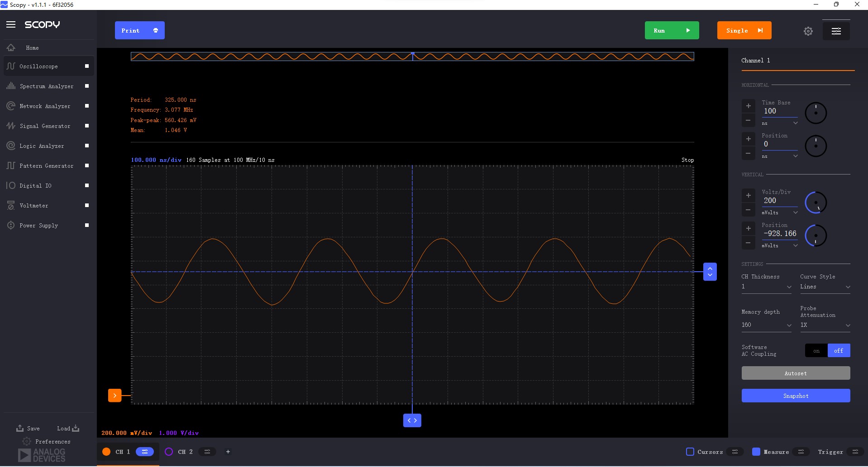Open the hamburger menu next to Scopy logo

point(11,24)
